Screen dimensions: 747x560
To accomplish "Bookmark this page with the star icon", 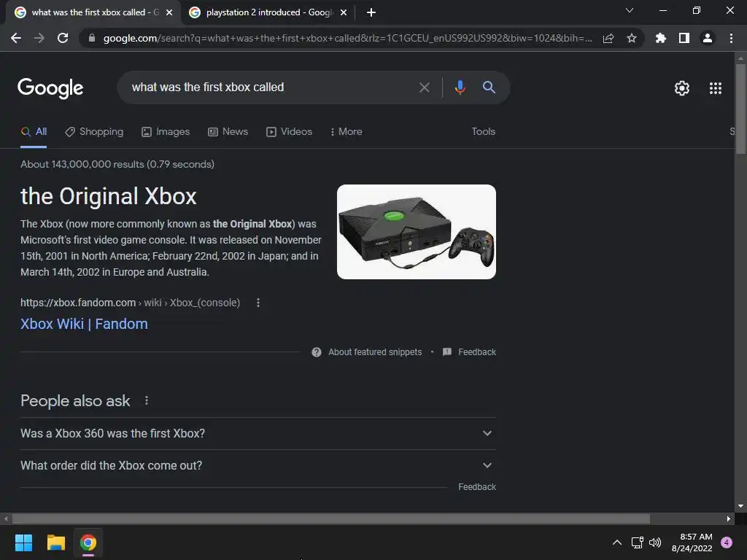I will point(632,38).
